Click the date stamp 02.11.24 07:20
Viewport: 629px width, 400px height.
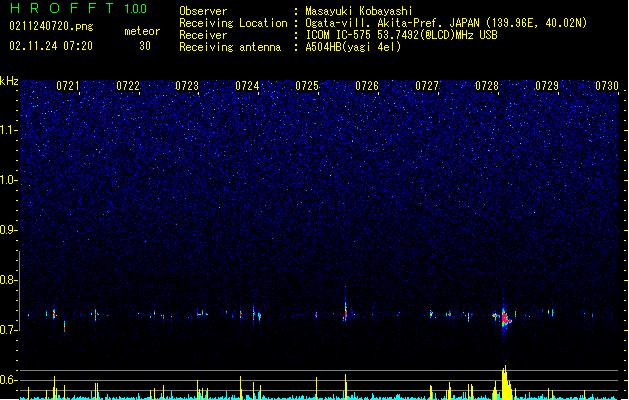pyautogui.click(x=51, y=46)
